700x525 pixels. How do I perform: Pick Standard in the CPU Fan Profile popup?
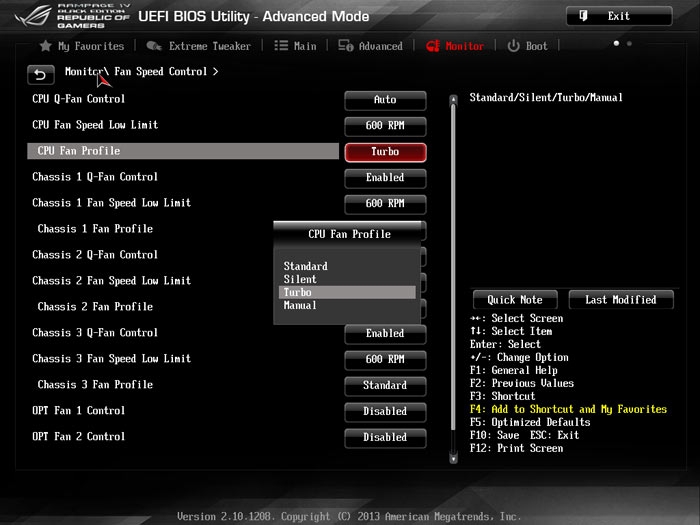point(305,266)
